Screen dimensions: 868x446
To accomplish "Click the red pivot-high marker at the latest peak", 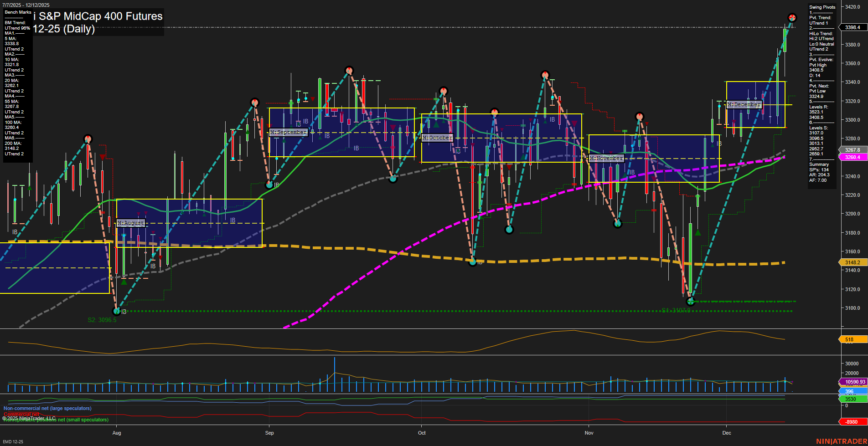I will point(792,17).
